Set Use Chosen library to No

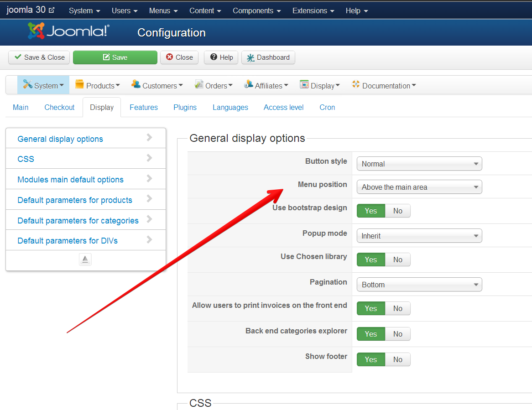pos(398,259)
